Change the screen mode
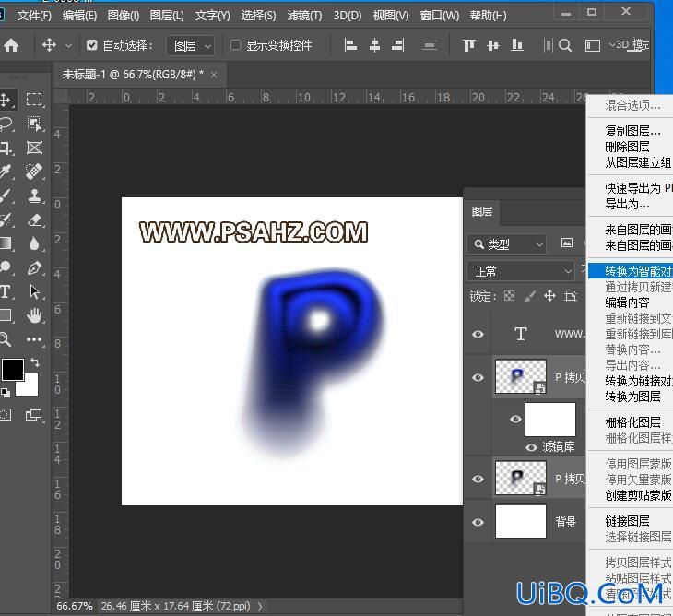 point(34,415)
